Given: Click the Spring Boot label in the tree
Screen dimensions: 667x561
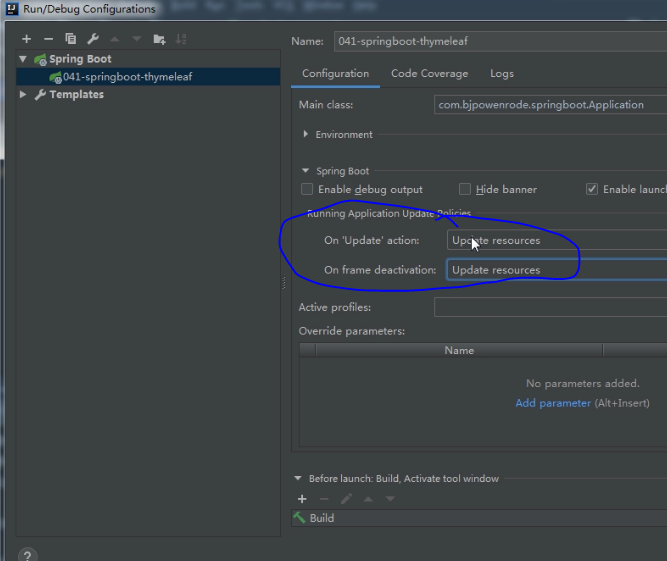Looking at the screenshot, I should 80,59.
